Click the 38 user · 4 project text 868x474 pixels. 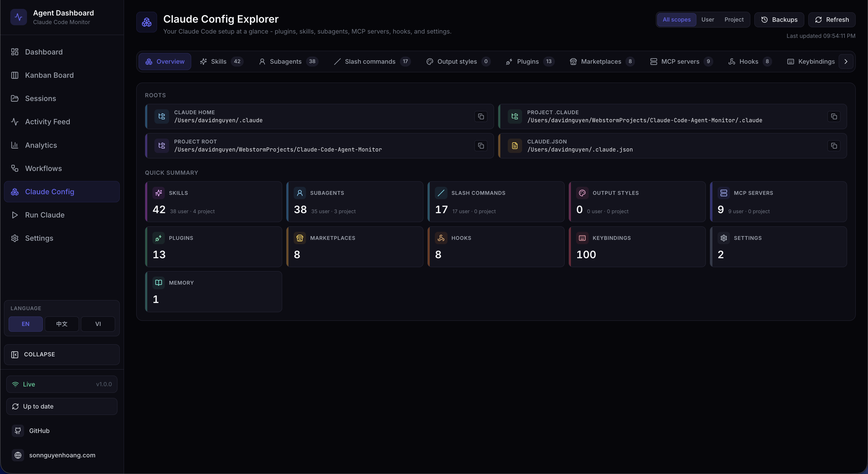[192, 211]
